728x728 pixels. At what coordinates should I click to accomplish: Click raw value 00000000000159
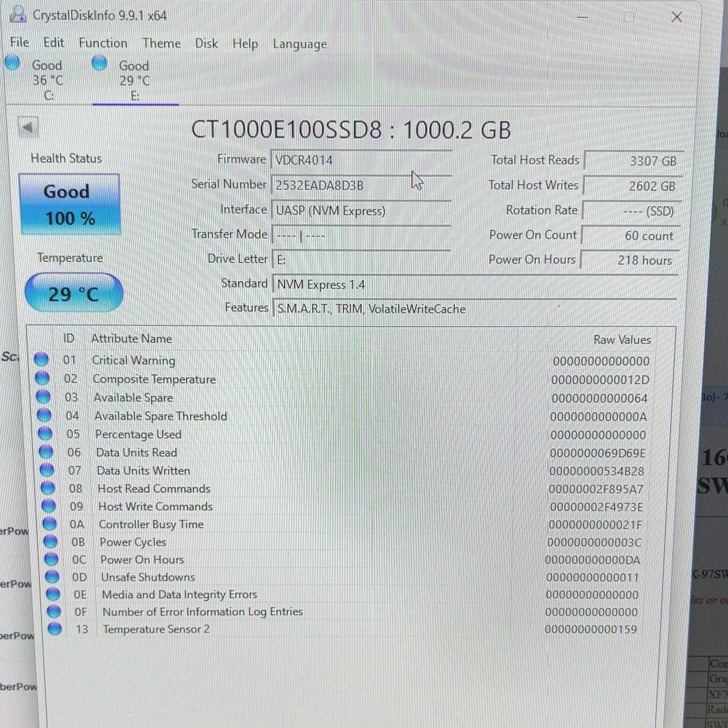[591, 629]
